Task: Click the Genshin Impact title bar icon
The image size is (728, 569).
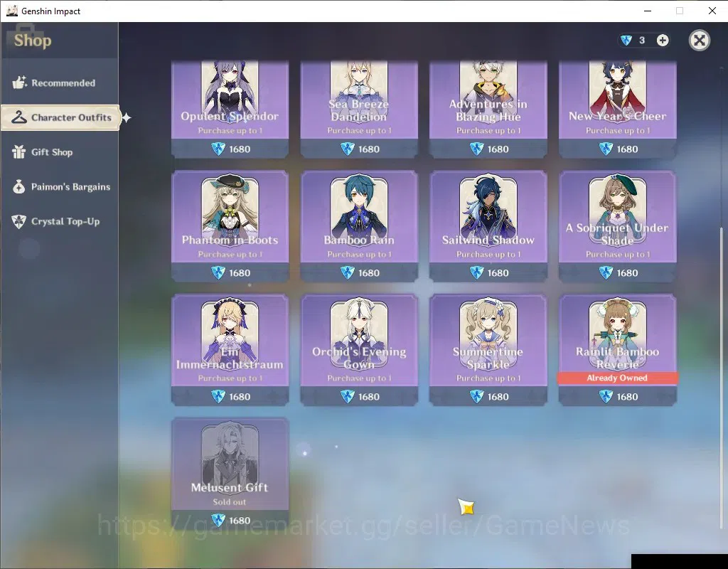Action: pyautogui.click(x=11, y=11)
